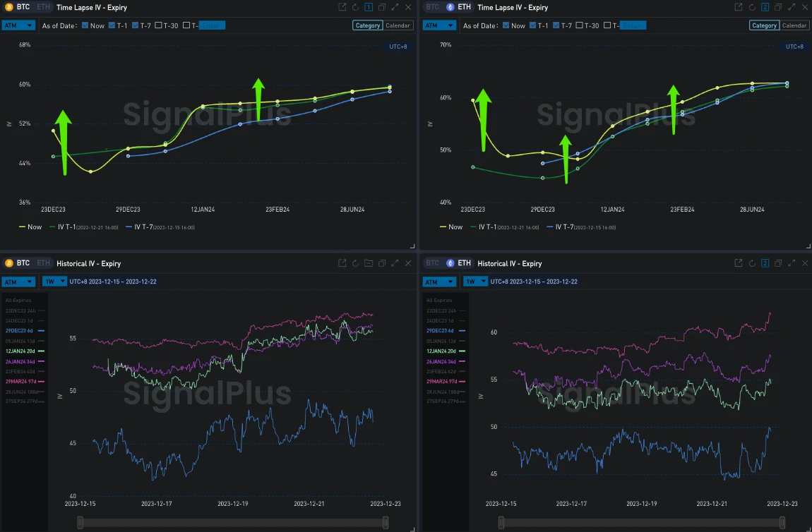Click left handle of BTC Historical IV range slider

pos(80,522)
